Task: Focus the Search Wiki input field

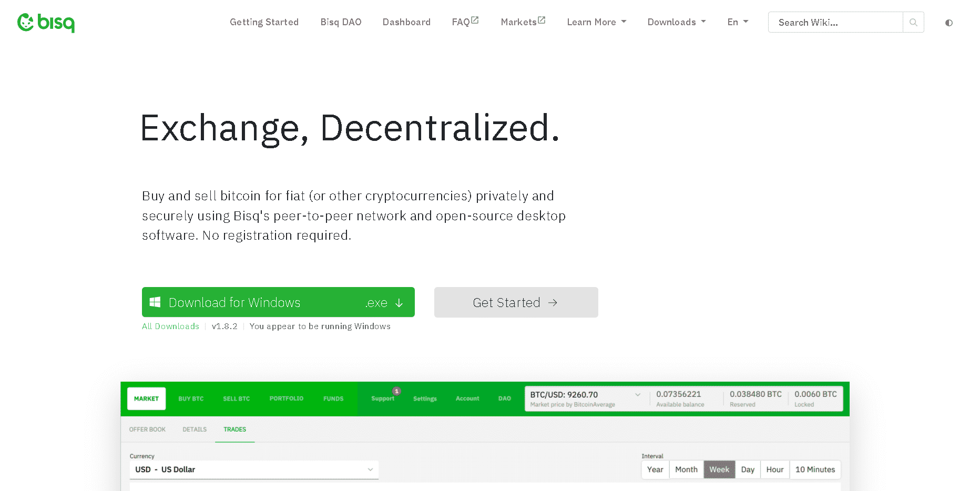Action: coord(835,22)
